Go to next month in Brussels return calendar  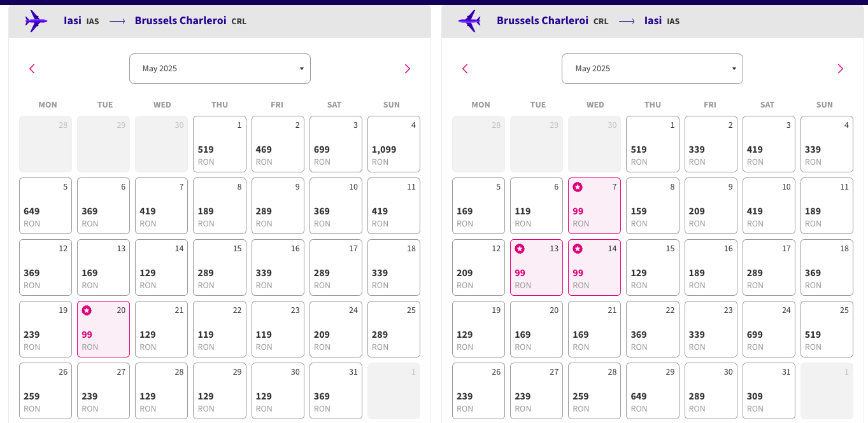point(840,69)
